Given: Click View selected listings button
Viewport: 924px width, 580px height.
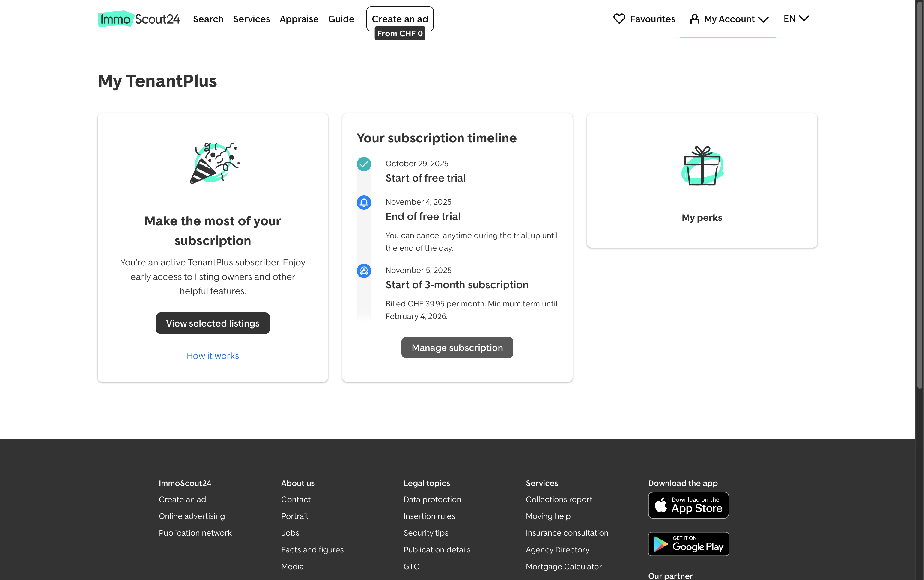Looking at the screenshot, I should 213,323.
